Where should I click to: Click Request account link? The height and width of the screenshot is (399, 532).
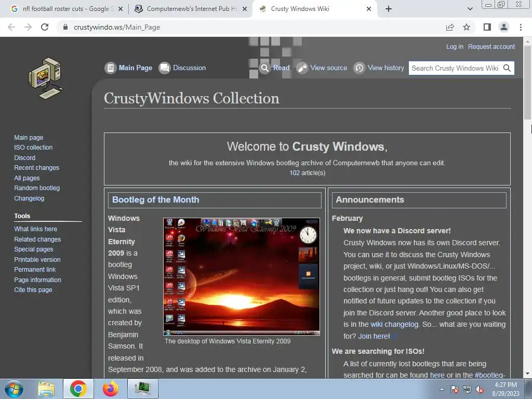click(491, 46)
